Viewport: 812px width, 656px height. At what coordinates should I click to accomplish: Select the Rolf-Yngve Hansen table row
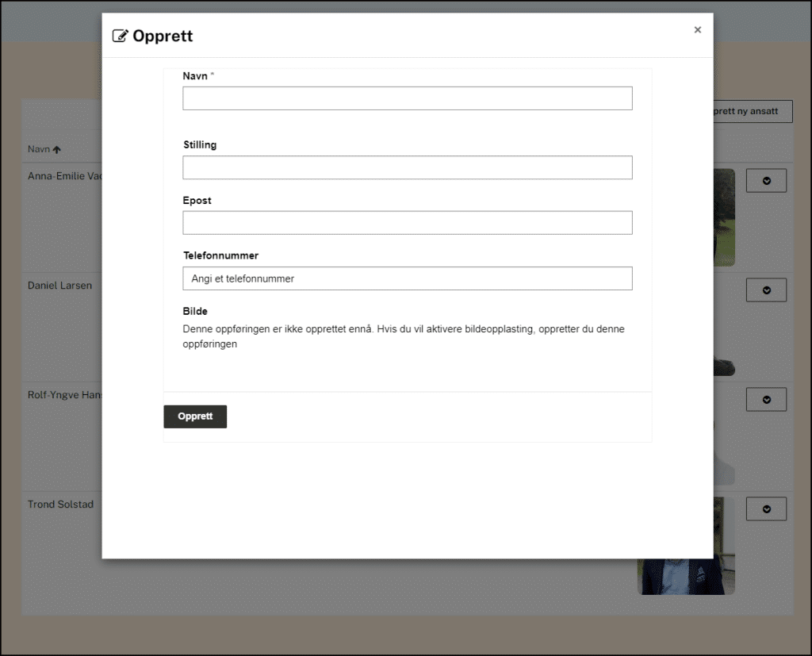(x=59, y=394)
